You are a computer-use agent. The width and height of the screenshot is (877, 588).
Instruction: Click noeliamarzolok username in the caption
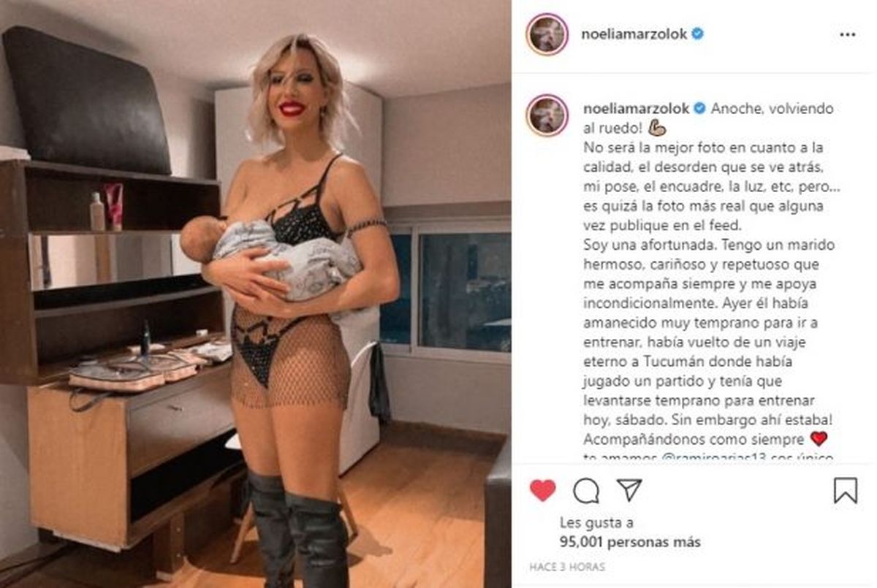pyautogui.click(x=635, y=108)
